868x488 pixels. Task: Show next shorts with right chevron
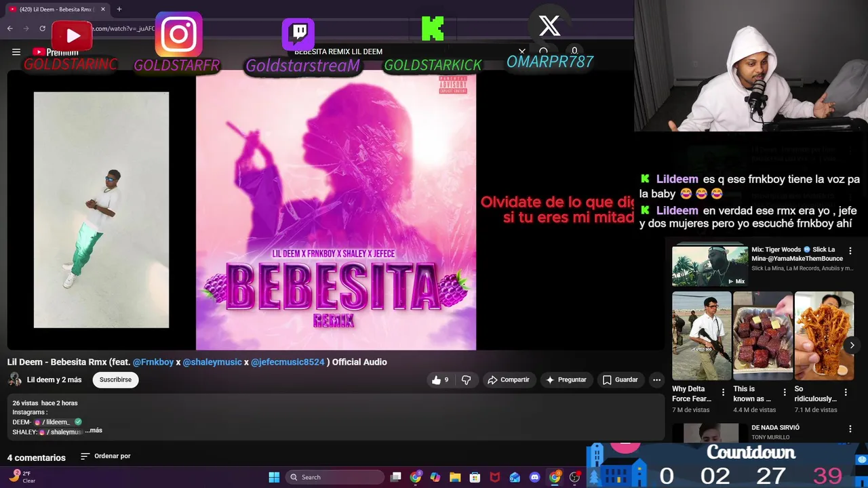852,346
